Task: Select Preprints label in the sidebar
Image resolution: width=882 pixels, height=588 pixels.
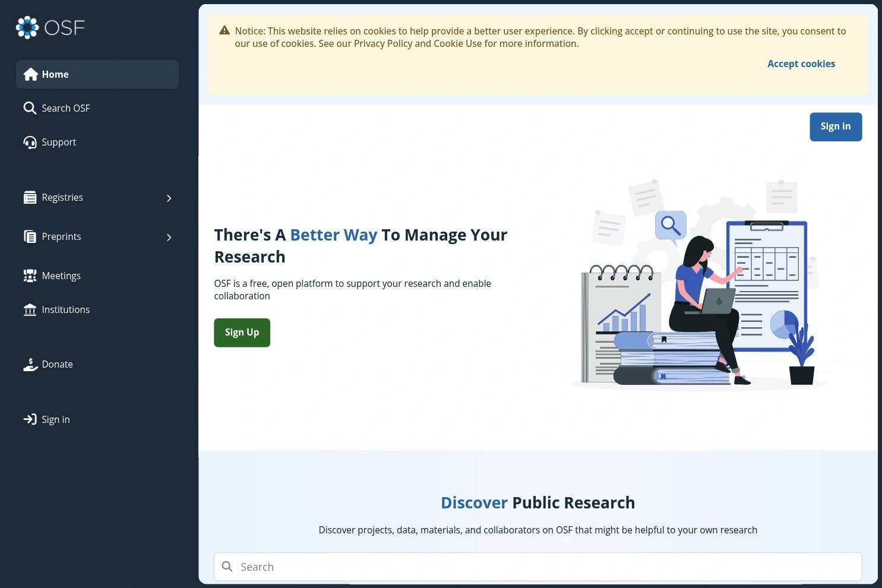Action: [x=61, y=236]
